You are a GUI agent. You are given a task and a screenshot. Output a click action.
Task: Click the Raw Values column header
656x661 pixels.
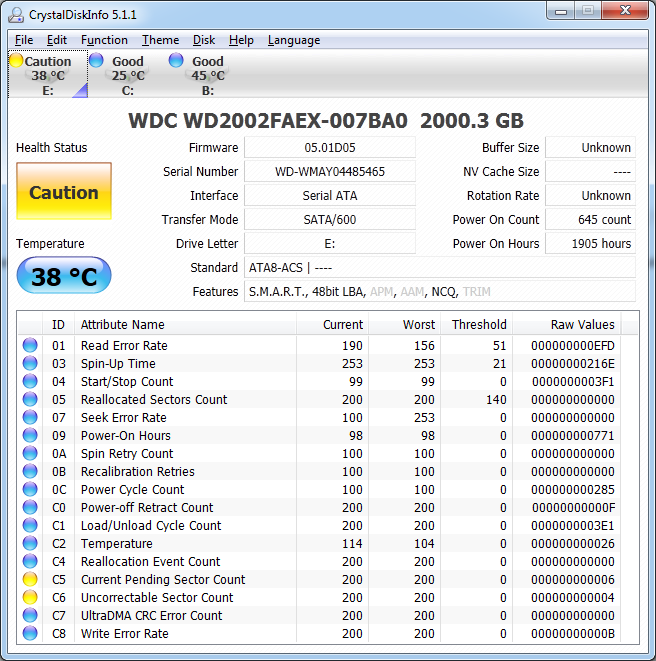582,324
